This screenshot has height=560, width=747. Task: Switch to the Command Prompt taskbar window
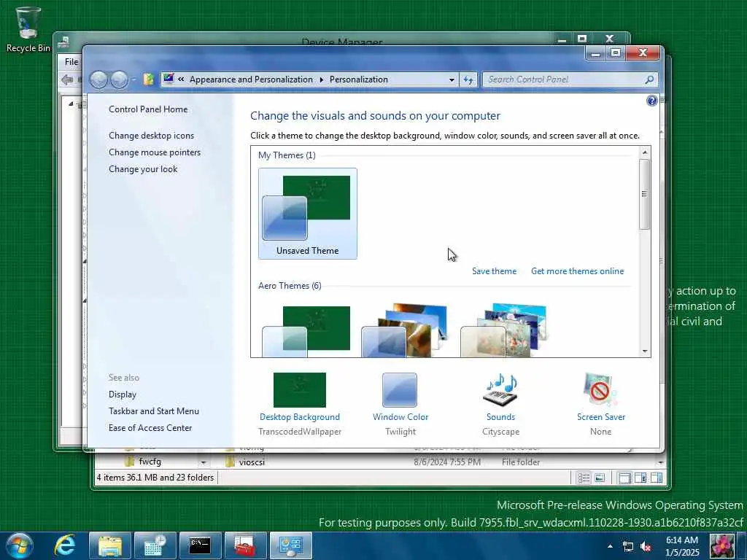tap(201, 545)
